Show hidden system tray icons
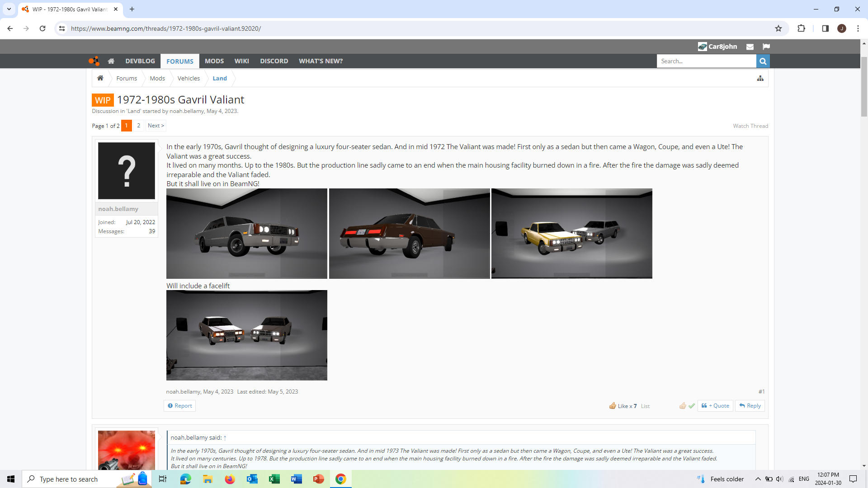The width and height of the screenshot is (868, 488). coord(758,479)
